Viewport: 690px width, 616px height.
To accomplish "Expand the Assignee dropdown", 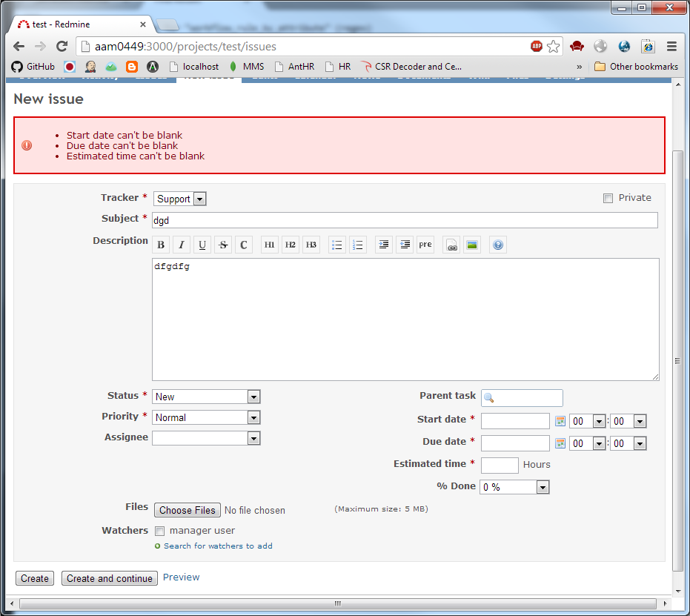I will point(206,438).
